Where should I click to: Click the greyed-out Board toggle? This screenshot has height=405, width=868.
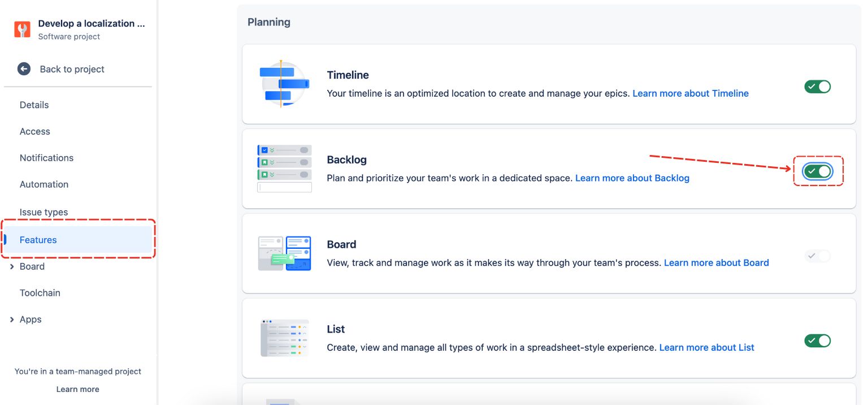[817, 256]
